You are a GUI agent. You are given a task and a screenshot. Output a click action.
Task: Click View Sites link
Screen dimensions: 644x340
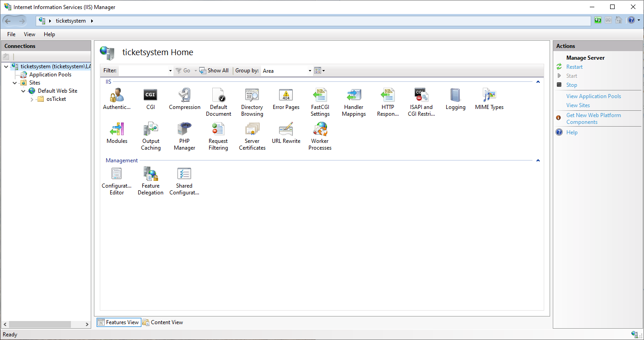pyautogui.click(x=578, y=105)
